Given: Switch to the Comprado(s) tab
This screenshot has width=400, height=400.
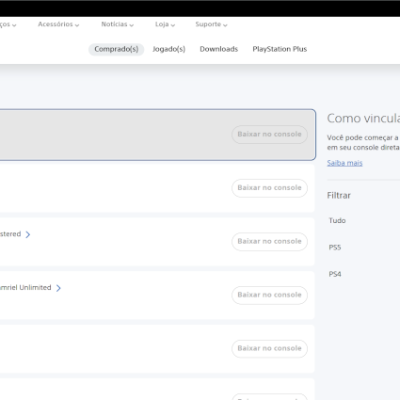Looking at the screenshot, I should [116, 49].
